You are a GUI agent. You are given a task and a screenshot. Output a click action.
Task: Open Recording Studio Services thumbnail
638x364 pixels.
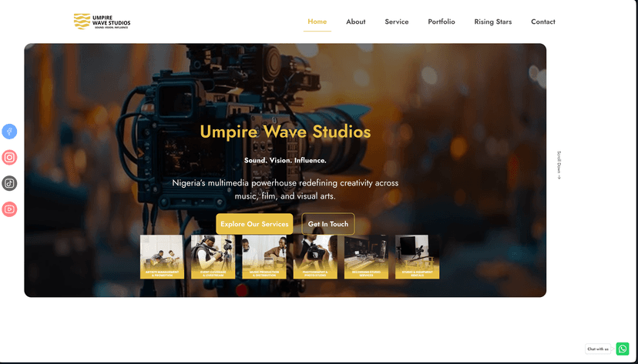[x=366, y=257]
